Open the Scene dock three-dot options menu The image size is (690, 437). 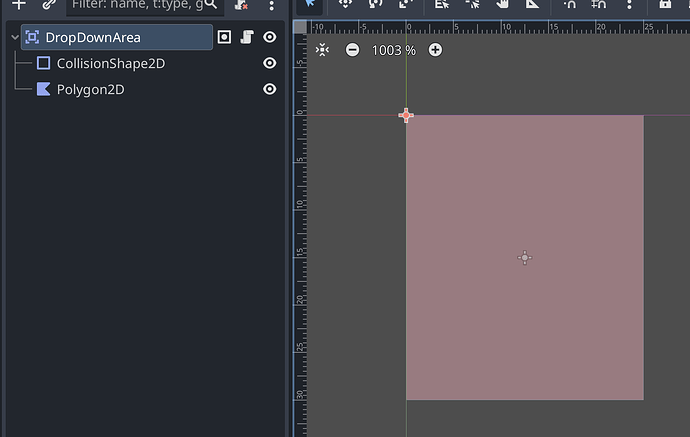[x=272, y=5]
